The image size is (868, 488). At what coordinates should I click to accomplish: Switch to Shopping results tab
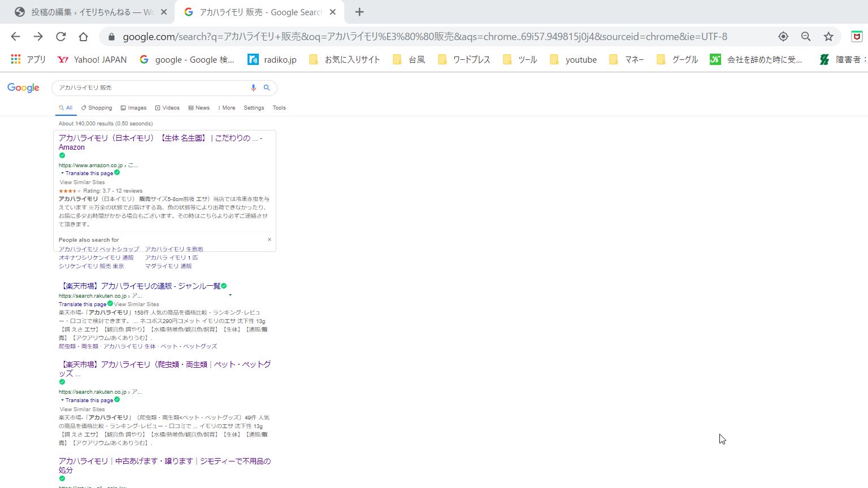tap(97, 108)
